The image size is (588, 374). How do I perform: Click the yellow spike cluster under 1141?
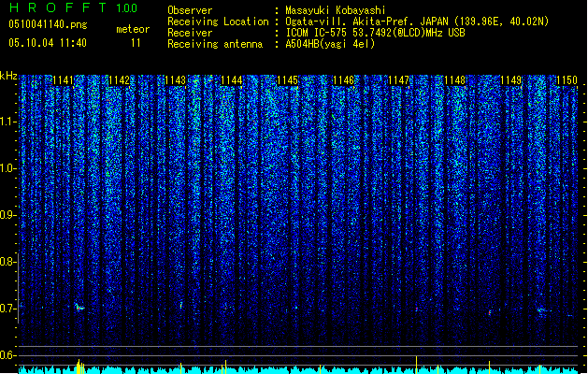[x=80, y=367]
